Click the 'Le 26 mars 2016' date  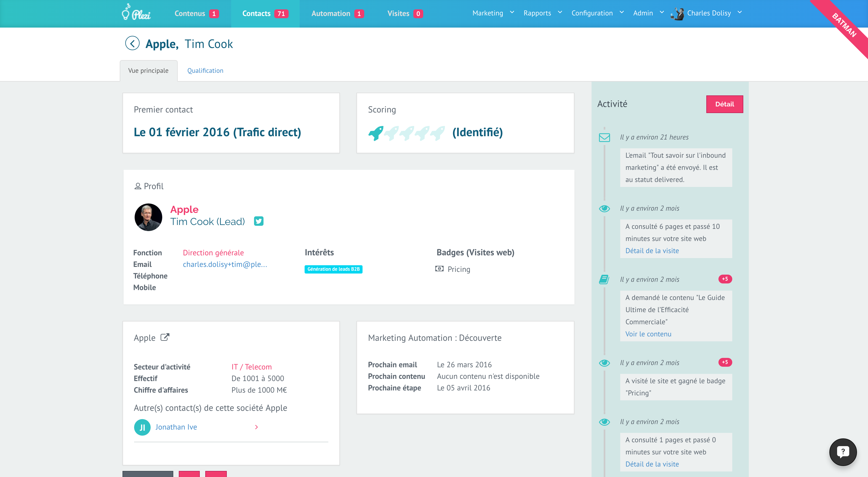pyautogui.click(x=464, y=365)
